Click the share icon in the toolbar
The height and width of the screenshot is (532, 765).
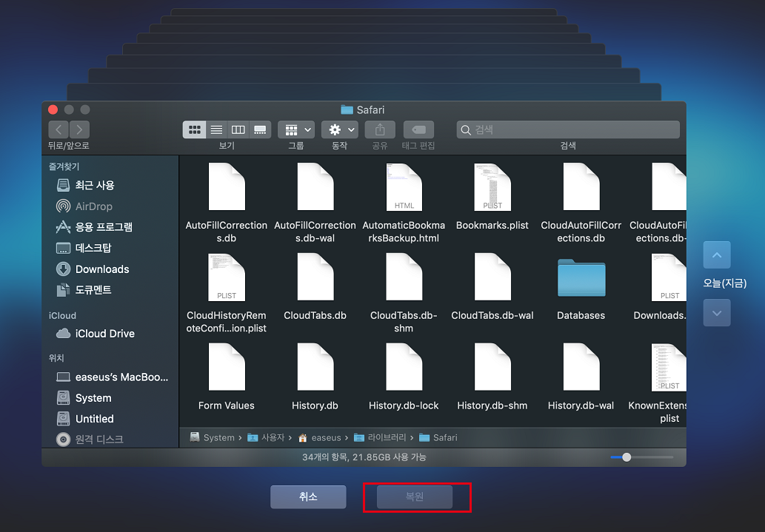click(x=380, y=129)
